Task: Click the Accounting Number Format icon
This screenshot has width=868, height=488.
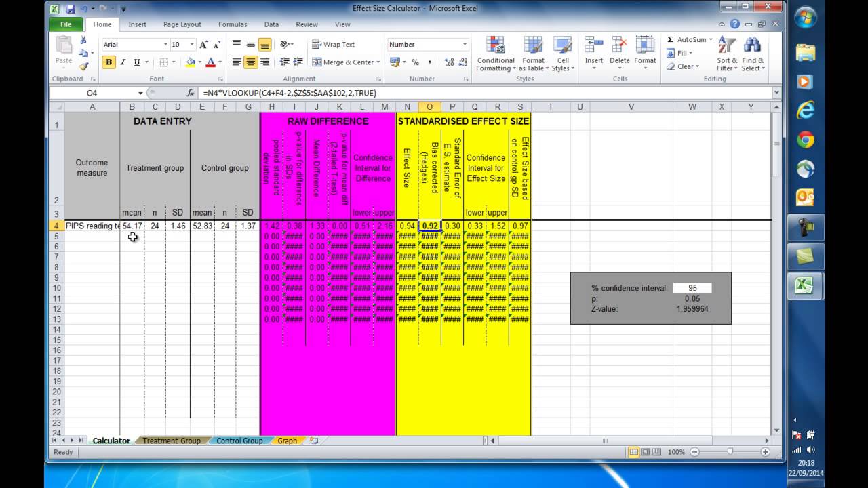Action: [x=395, y=62]
